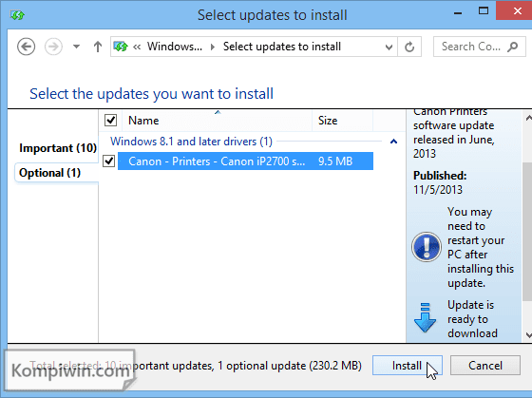Click the details pane scrollbar thumb
This screenshot has height=398, width=532.
pos(527,232)
